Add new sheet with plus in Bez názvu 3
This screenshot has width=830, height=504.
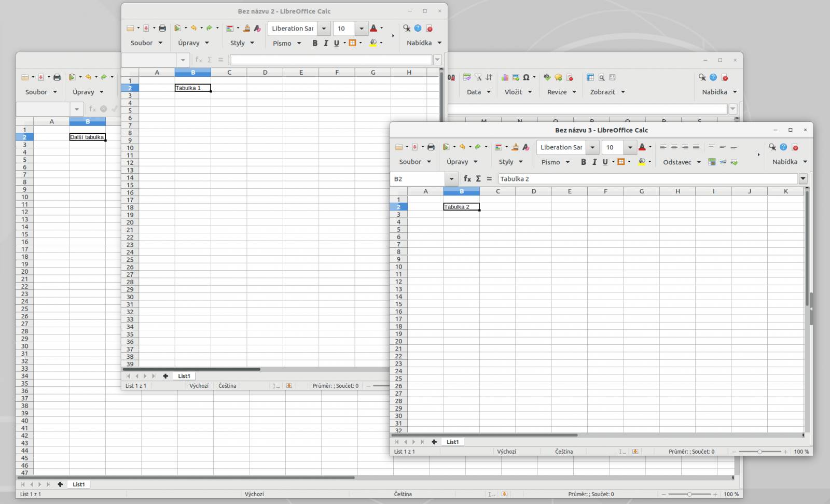click(434, 442)
